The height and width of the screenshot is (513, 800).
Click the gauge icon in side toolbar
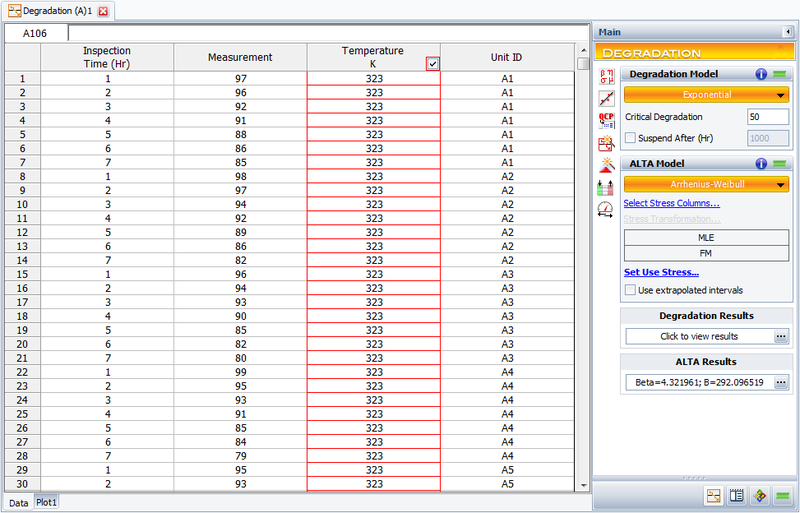tap(606, 209)
